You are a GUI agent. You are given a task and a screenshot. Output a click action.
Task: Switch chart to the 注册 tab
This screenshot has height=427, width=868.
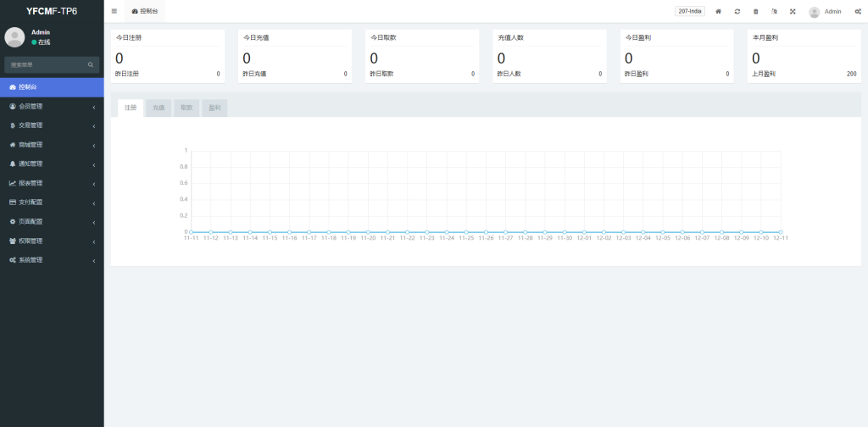click(131, 108)
